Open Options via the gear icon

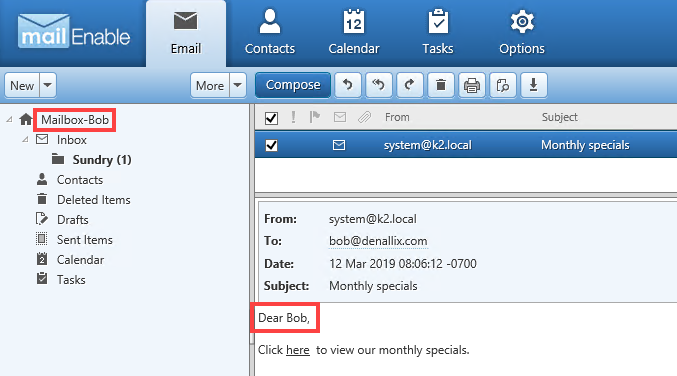522,22
